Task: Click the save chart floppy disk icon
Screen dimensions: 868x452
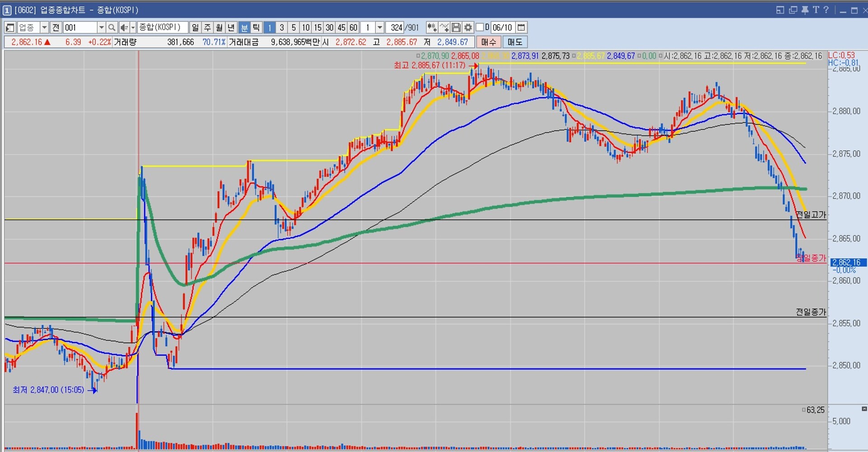Action: [x=456, y=28]
